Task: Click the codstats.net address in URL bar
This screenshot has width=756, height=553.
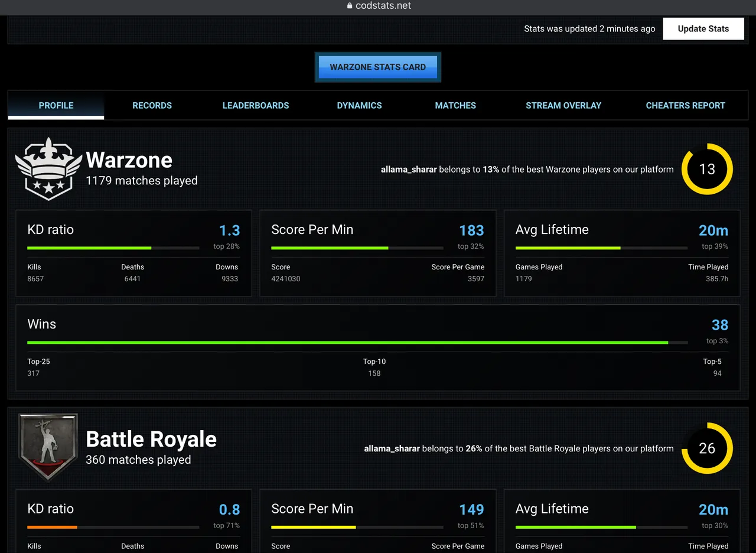Action: tap(383, 6)
